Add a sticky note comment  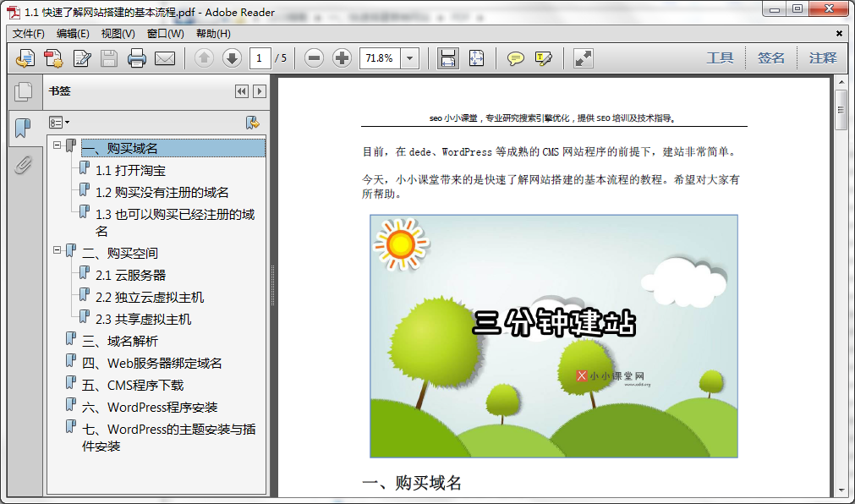515,58
